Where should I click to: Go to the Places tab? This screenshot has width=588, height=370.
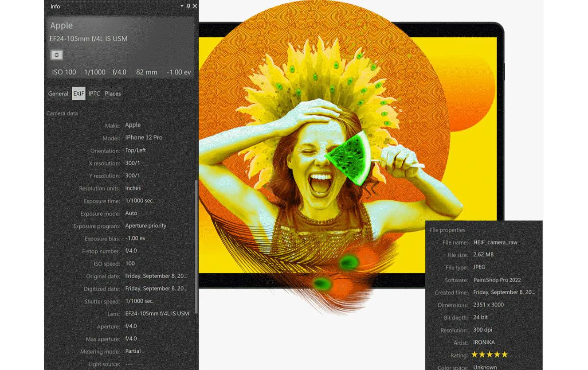coord(113,93)
